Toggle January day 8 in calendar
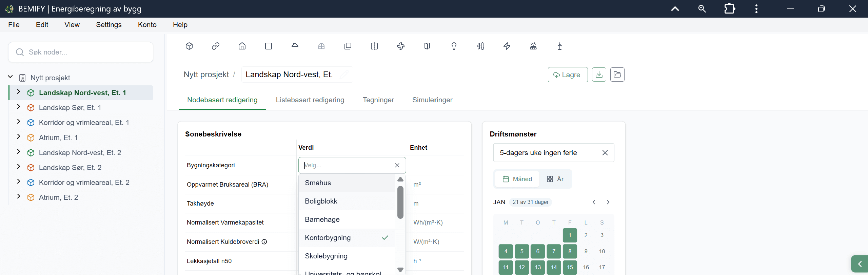This screenshot has height=275, width=868. [570, 251]
